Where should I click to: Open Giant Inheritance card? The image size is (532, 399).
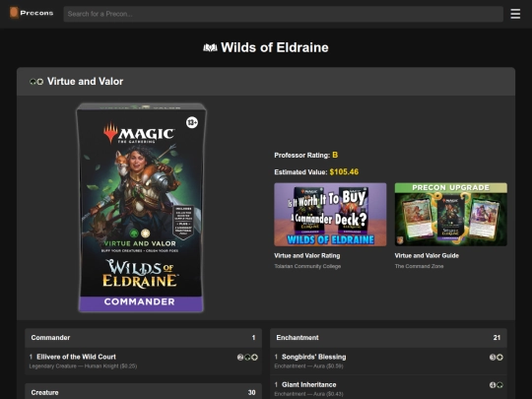point(309,385)
